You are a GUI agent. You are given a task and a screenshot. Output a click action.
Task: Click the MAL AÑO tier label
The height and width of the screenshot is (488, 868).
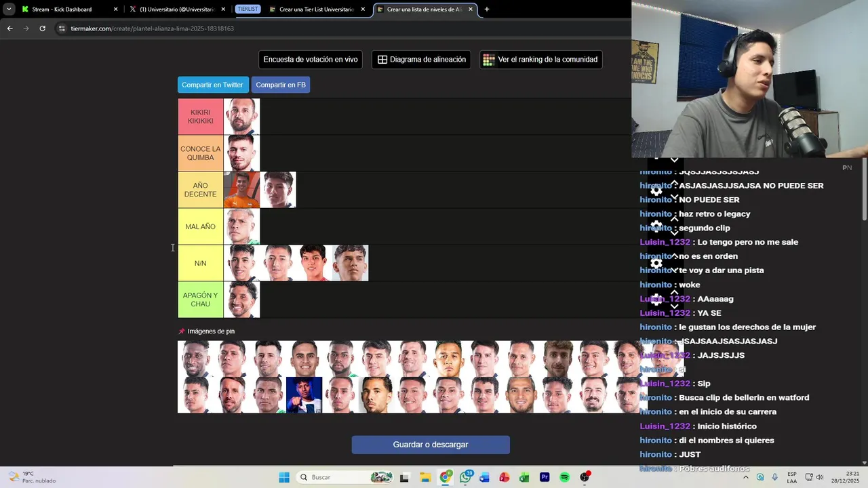click(201, 226)
